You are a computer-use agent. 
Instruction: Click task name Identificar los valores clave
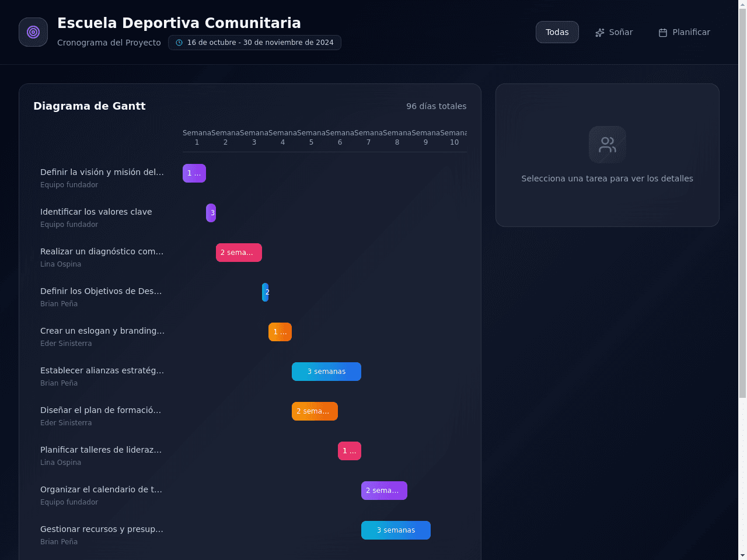pos(96,212)
